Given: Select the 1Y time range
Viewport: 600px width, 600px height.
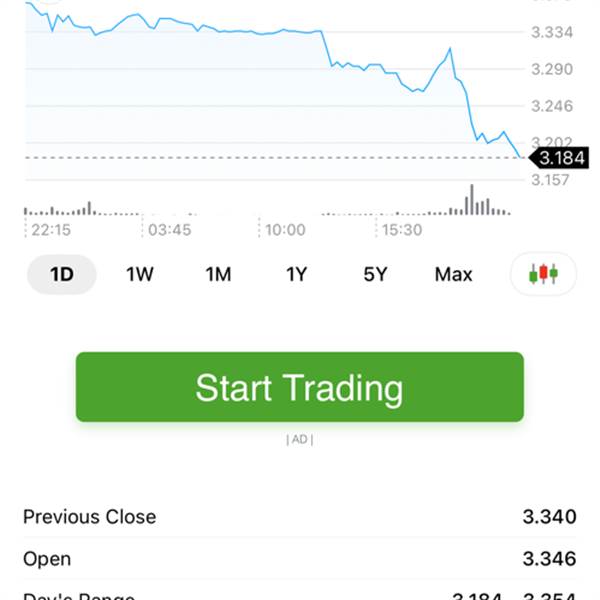Looking at the screenshot, I should [x=297, y=274].
